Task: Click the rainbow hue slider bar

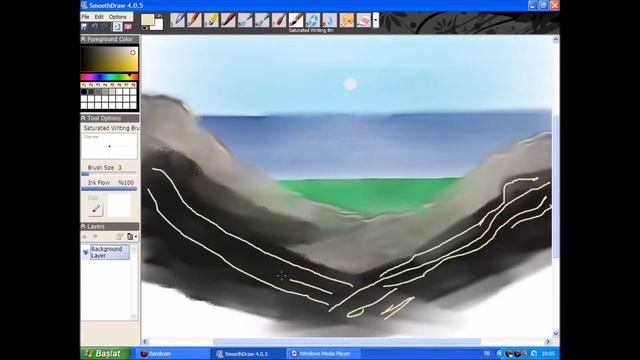Action: (109, 77)
